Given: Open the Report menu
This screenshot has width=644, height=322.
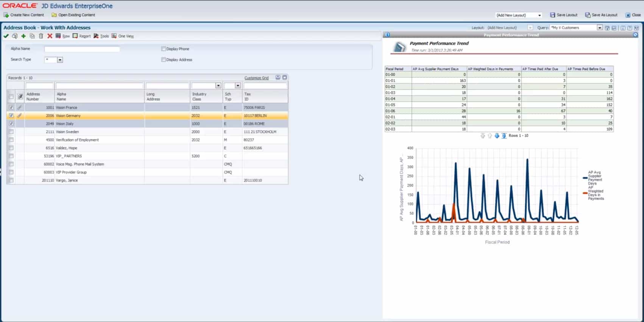Looking at the screenshot, I should tap(82, 36).
